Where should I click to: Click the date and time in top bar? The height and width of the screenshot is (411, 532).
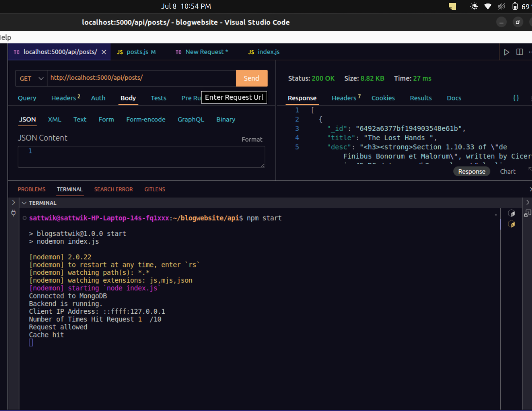pos(186,6)
